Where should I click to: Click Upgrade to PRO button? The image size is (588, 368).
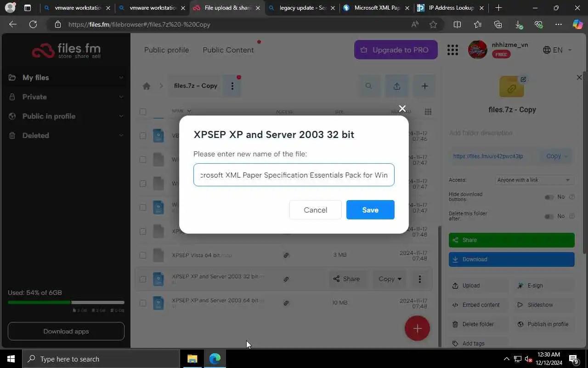(x=396, y=50)
